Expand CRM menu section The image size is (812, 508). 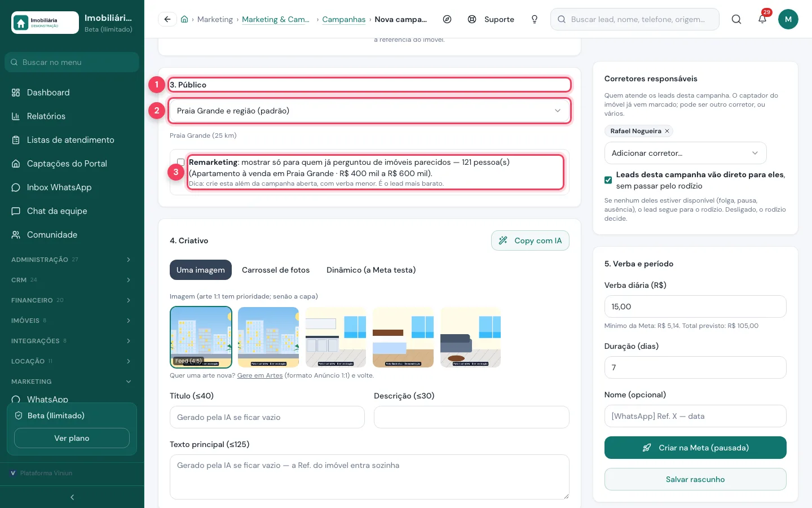(x=72, y=280)
